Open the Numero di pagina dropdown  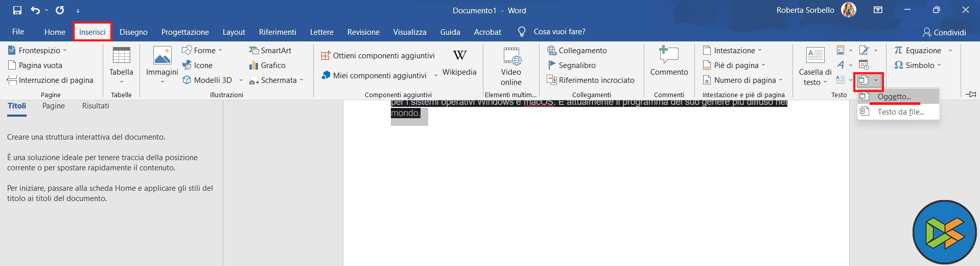743,80
